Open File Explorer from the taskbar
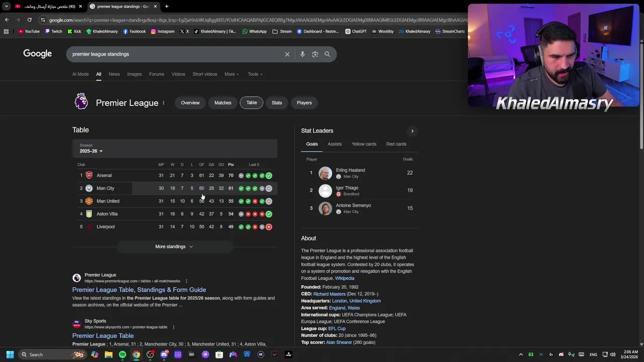Screen dimensions: 644x362 pos(109,354)
